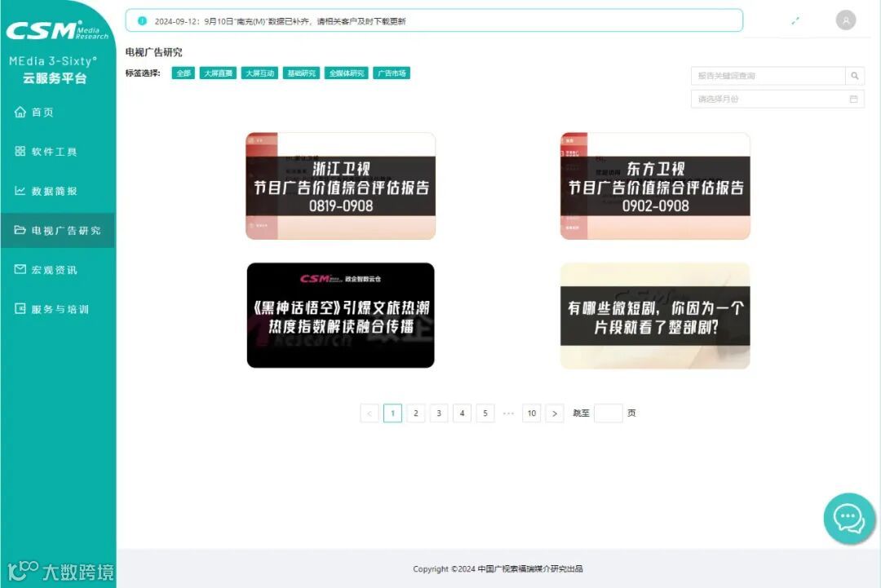The image size is (881, 588).
Task: Click the 软件工具 grid icon
Action: point(20,151)
